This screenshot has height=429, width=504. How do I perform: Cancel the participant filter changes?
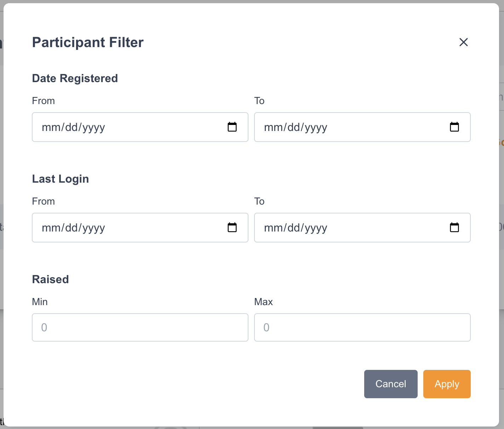390,384
